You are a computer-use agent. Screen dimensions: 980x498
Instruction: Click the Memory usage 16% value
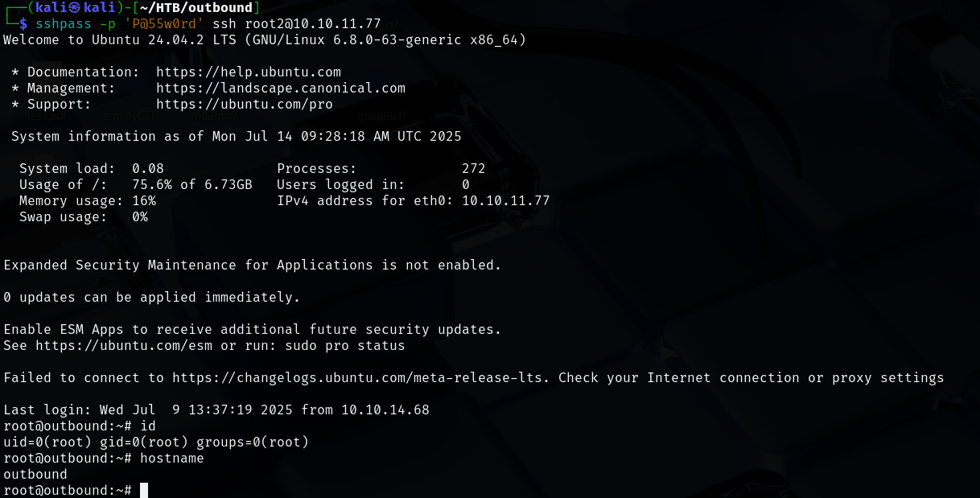tap(144, 201)
